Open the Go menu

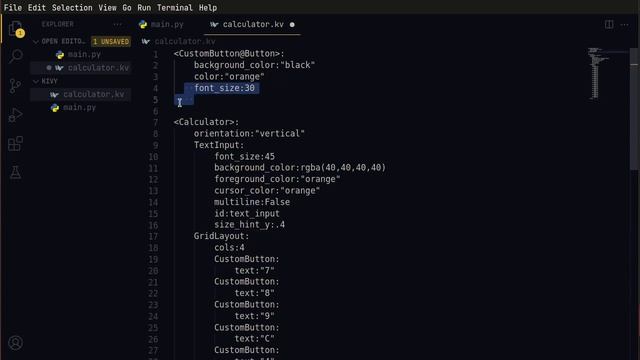pyautogui.click(x=127, y=8)
